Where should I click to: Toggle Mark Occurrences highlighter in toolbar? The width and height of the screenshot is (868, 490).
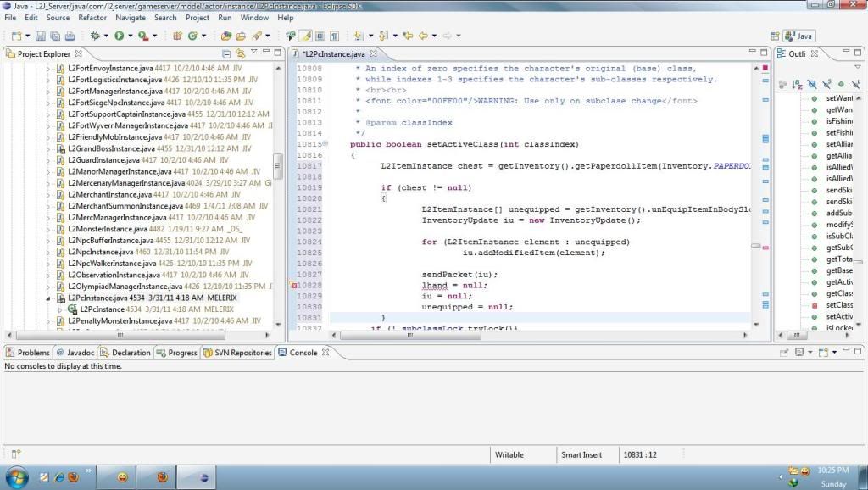click(306, 36)
